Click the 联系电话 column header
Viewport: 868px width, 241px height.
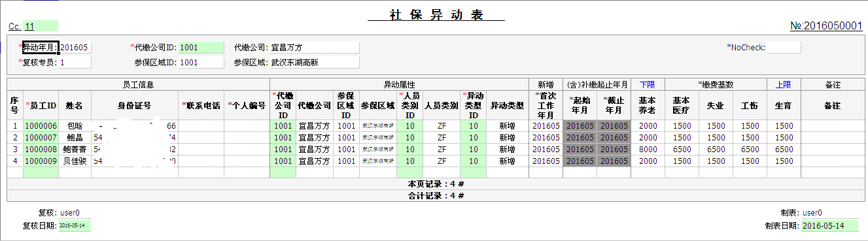click(201, 105)
